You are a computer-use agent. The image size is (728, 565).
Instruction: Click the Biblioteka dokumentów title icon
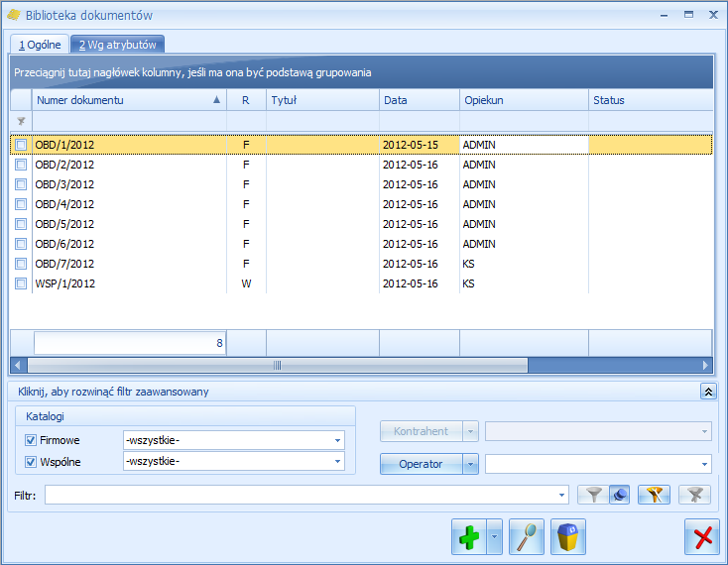point(14,15)
